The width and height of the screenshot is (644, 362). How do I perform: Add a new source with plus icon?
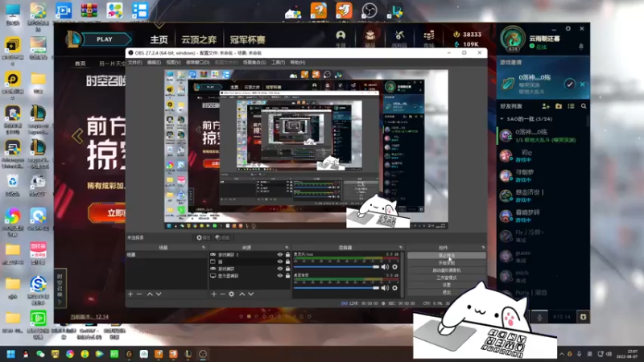(x=213, y=294)
